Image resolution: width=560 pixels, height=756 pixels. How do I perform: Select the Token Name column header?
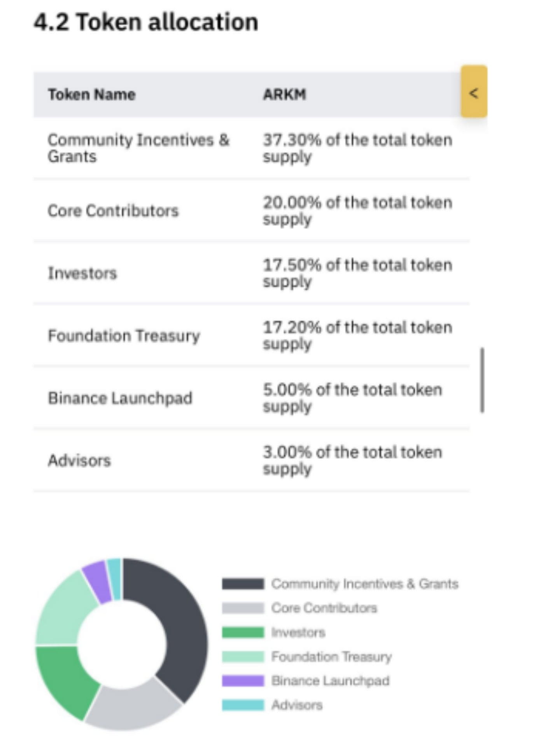click(92, 95)
